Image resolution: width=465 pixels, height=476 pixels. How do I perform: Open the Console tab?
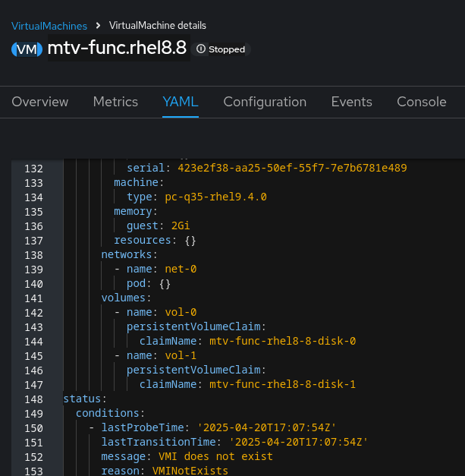pyautogui.click(x=422, y=102)
